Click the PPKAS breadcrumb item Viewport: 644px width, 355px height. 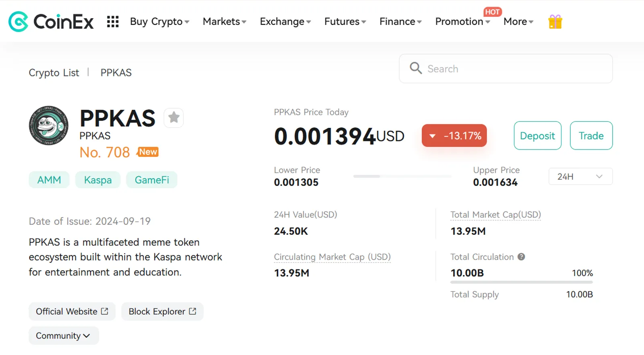point(116,73)
